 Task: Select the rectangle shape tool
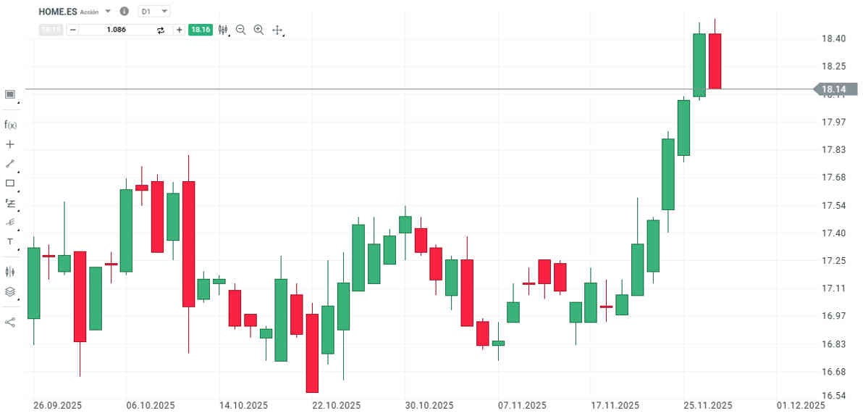click(10, 183)
